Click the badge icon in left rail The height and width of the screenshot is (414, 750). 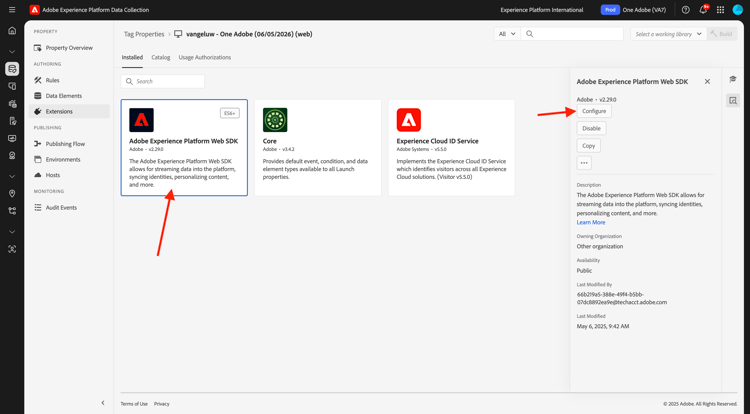[12, 155]
